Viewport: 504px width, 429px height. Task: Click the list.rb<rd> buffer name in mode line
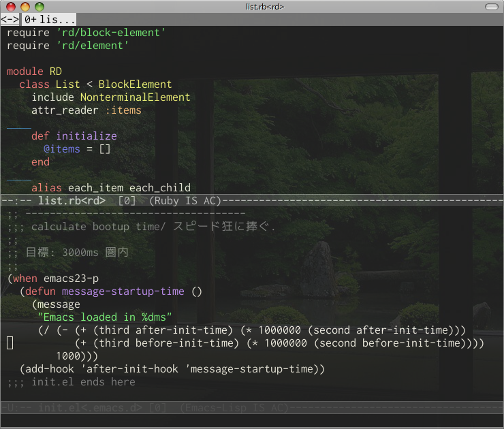pyautogui.click(x=72, y=200)
